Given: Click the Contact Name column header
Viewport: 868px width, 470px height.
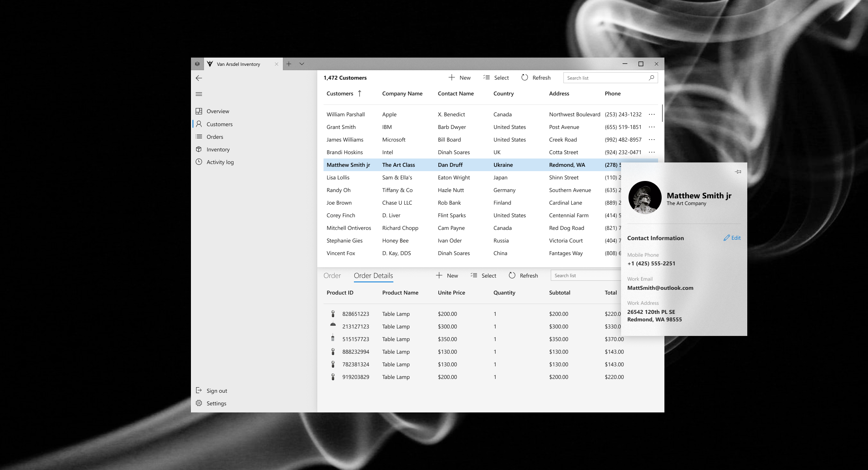Looking at the screenshot, I should (456, 93).
